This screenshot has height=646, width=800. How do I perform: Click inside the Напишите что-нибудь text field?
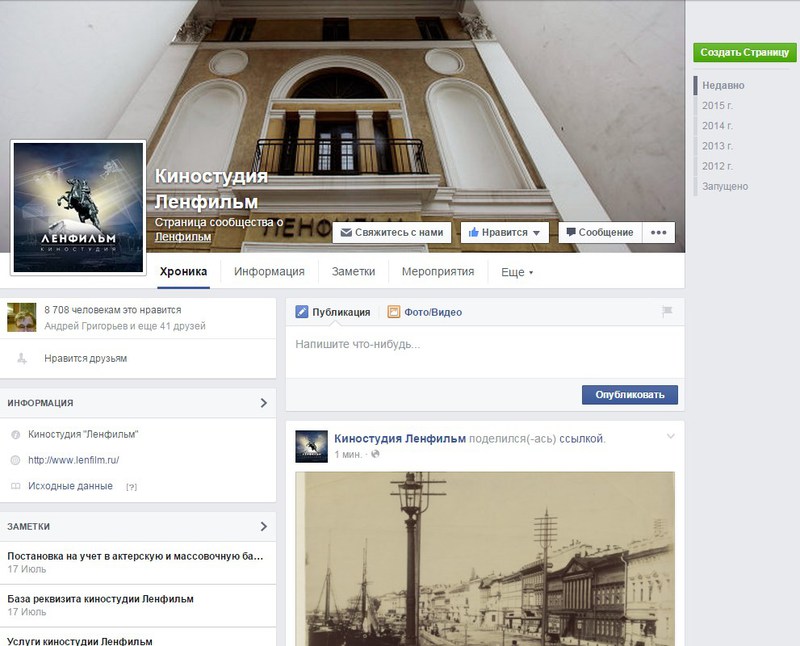click(485, 352)
